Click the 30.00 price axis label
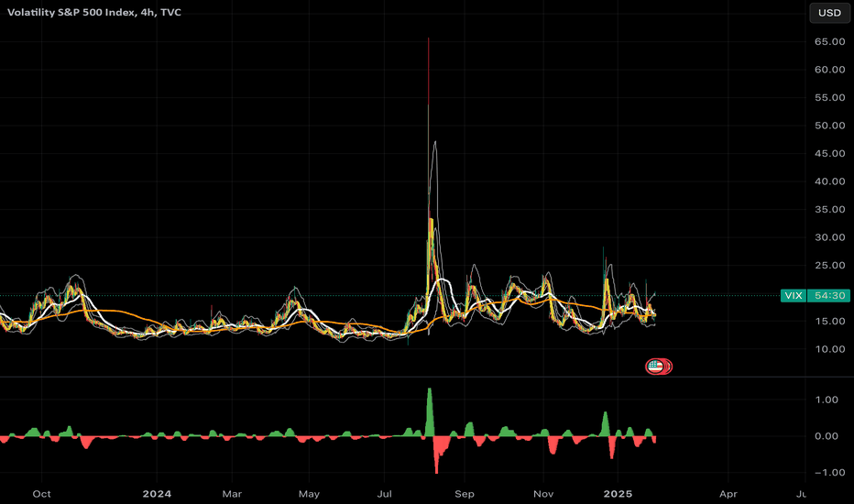 829,237
